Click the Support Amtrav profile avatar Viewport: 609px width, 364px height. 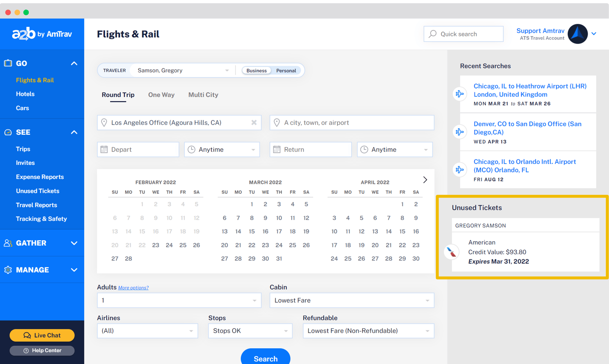(578, 34)
